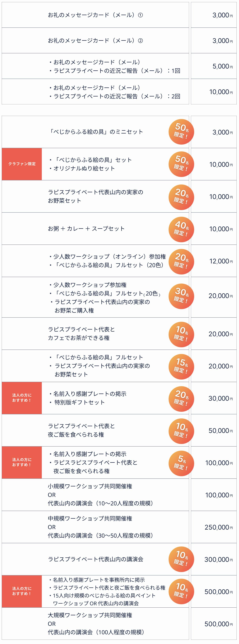Click 法人の方におすすめ label on the 500,000円 row

coord(22,591)
